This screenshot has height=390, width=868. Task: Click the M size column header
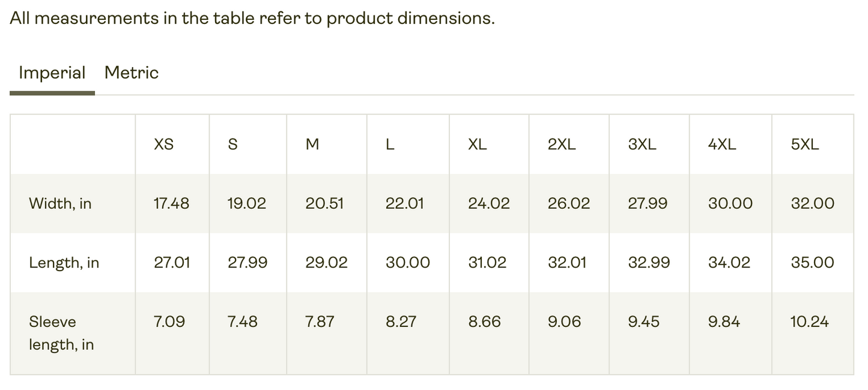pyautogui.click(x=312, y=145)
